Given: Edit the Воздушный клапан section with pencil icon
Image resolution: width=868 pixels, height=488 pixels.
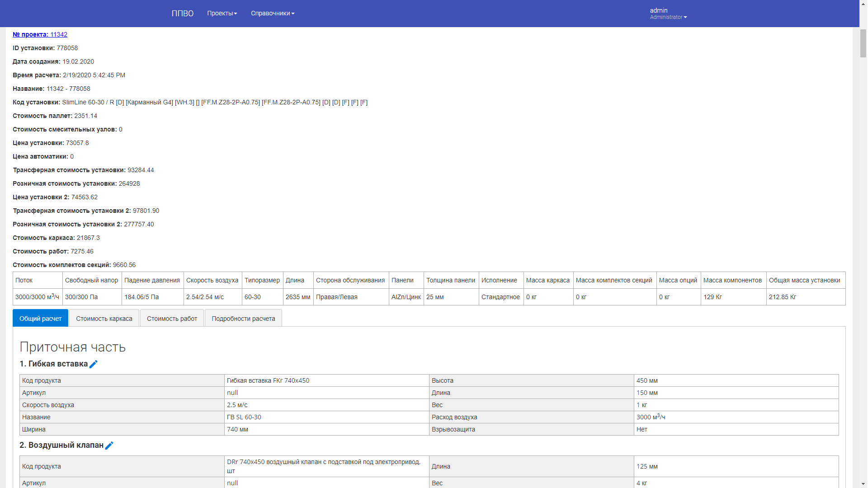Looking at the screenshot, I should coord(109,446).
